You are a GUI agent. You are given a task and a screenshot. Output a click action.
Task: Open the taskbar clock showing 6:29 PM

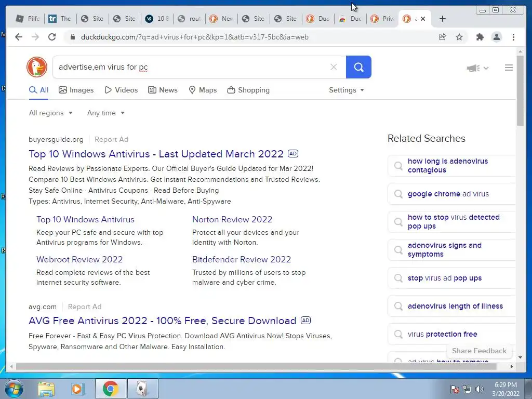coord(506,389)
